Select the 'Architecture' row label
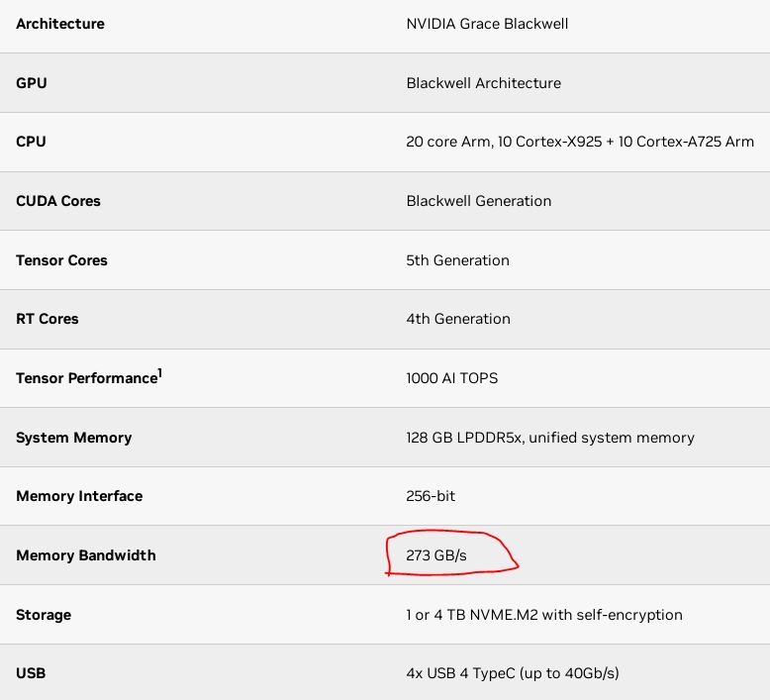 click(60, 24)
